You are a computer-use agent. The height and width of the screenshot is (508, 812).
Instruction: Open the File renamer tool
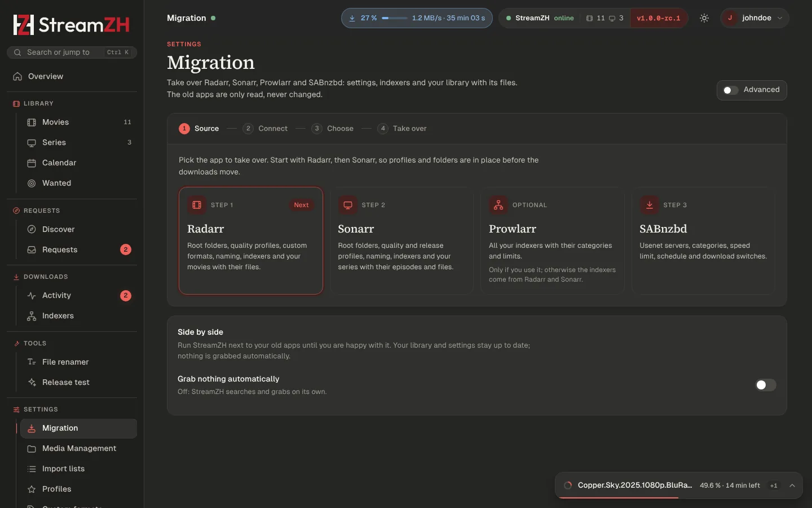click(x=78, y=362)
